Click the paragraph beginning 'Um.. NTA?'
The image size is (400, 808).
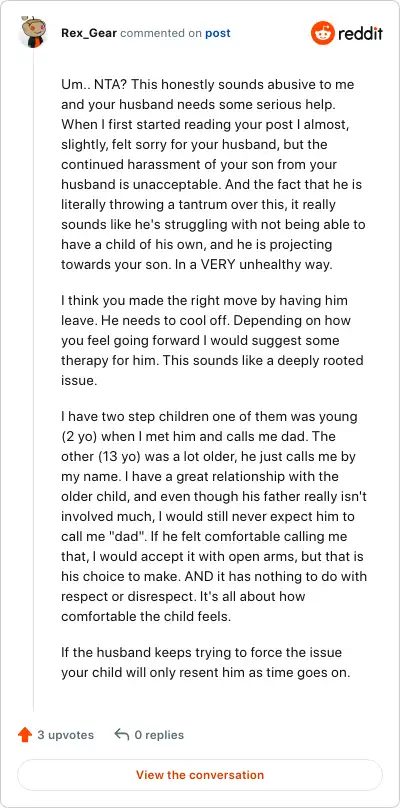click(211, 175)
